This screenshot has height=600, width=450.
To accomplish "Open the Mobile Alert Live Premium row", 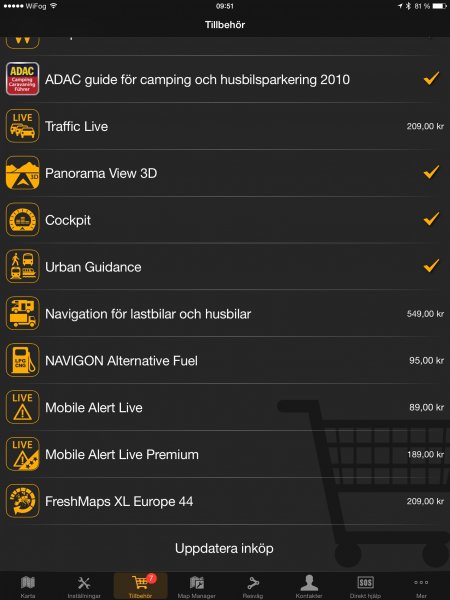I will (x=225, y=454).
